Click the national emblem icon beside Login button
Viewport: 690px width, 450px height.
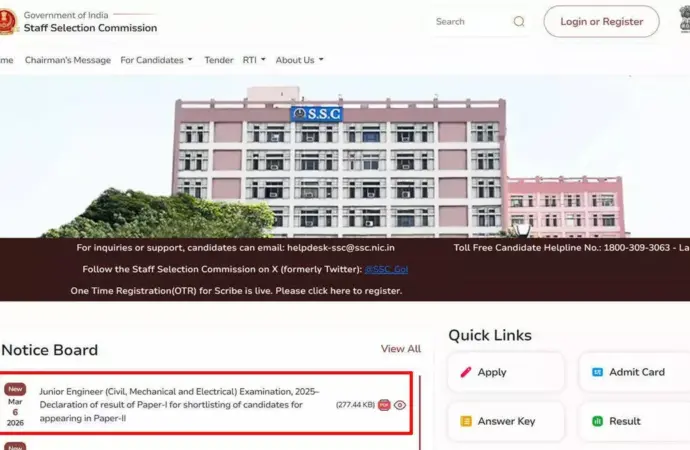[x=684, y=20]
